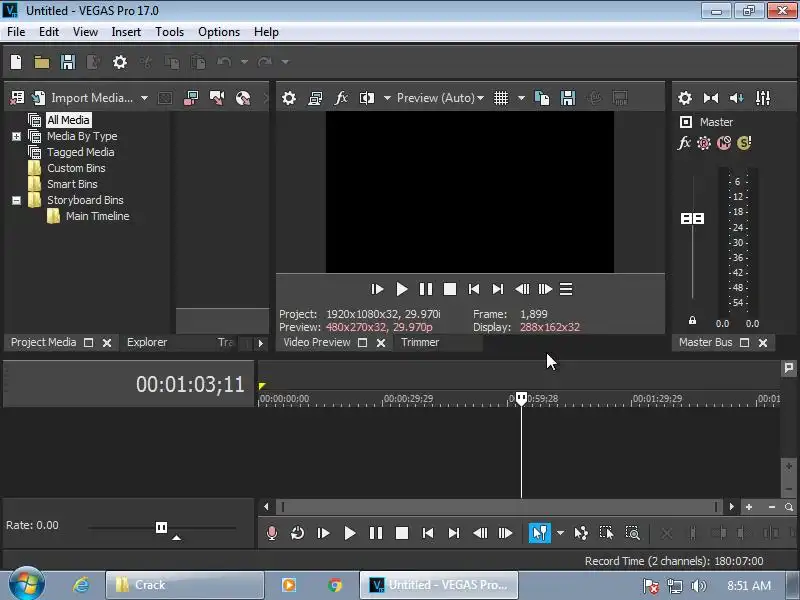Image resolution: width=800 pixels, height=600 pixels.
Task: Switch to Project Media tab
Action: click(43, 342)
